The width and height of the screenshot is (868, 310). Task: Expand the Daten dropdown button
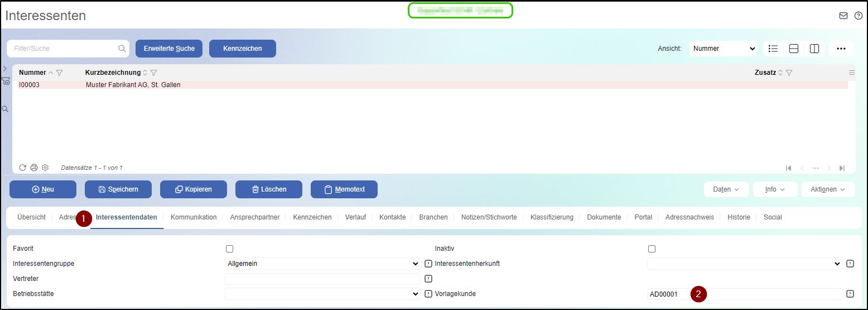tap(726, 189)
